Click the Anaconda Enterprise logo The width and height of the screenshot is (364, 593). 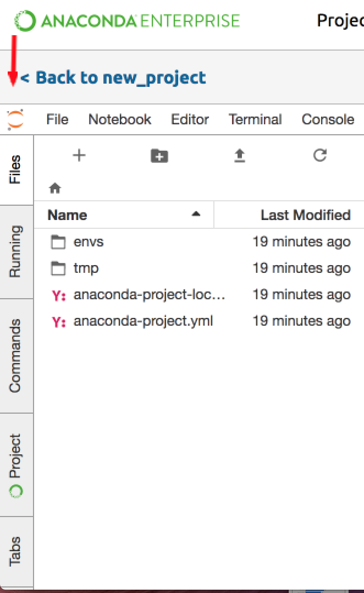point(127,21)
